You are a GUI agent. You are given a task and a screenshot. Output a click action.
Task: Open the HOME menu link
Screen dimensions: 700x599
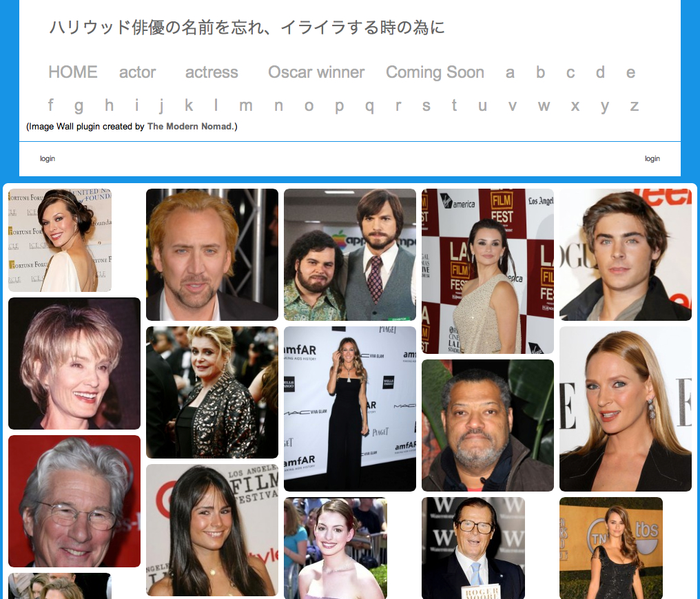[x=73, y=72]
